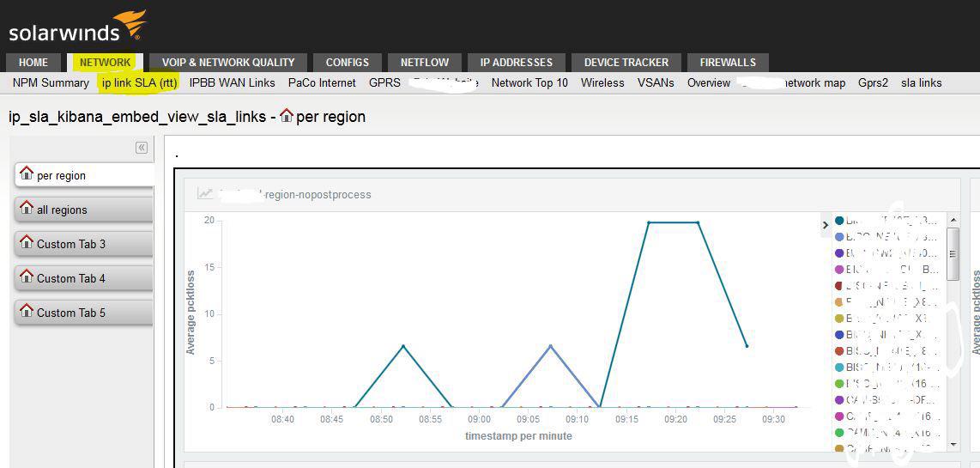Open the NETWORK tab
Viewport: 980px width, 468px height.
(x=105, y=63)
